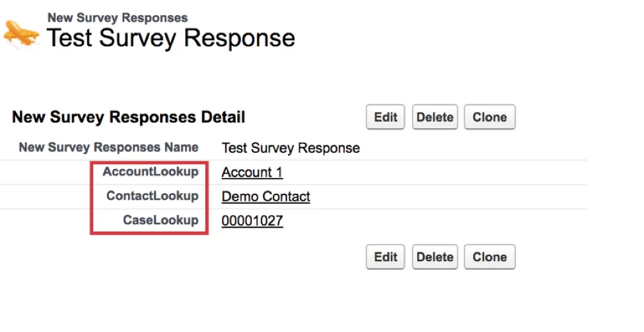This screenshot has width=644, height=332.
Task: Click the top Clone button
Action: (489, 118)
